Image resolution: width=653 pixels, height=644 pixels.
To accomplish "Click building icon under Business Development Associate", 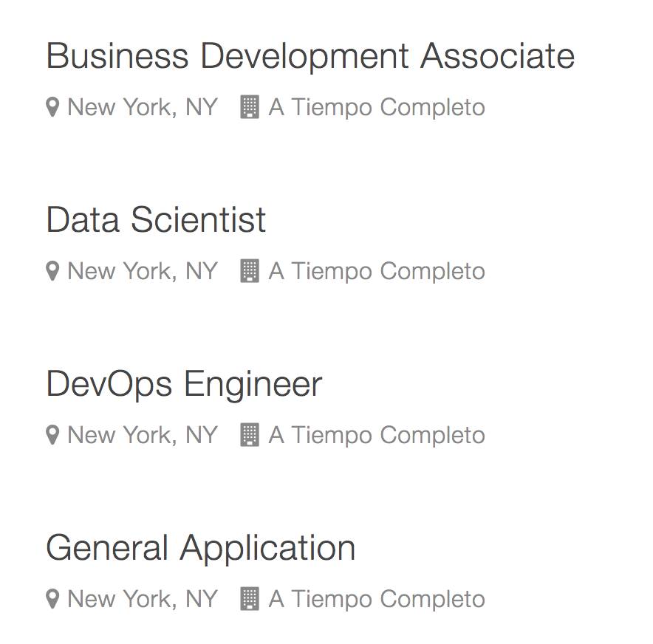I will (250, 108).
